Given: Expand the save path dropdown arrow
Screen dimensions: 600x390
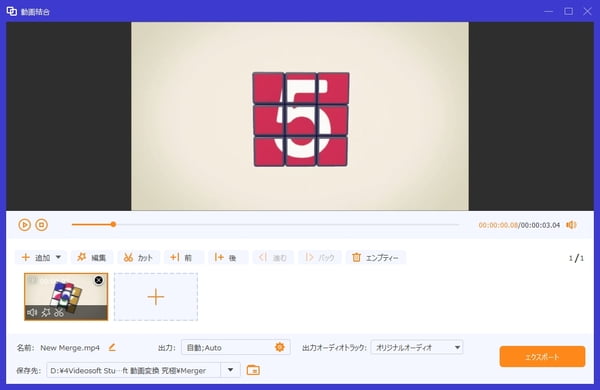Looking at the screenshot, I should [230, 370].
